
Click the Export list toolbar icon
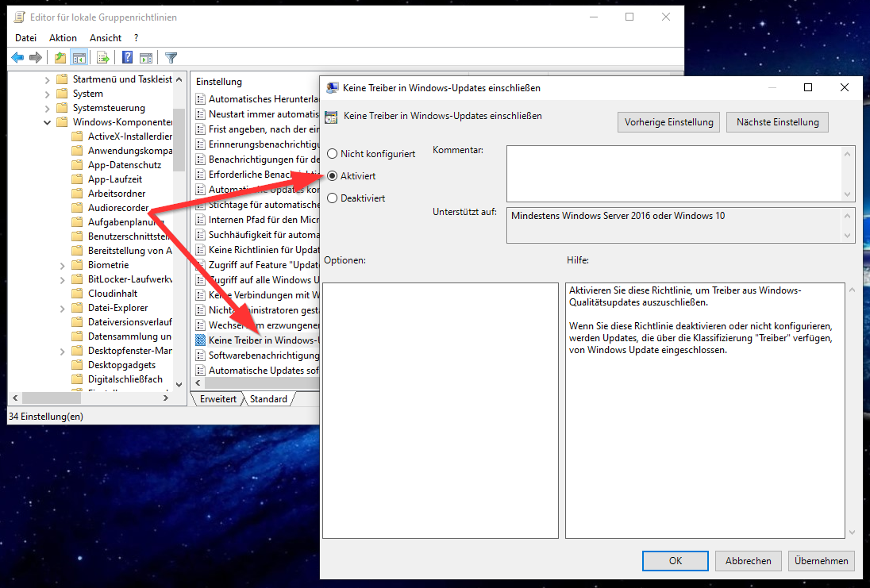click(102, 57)
